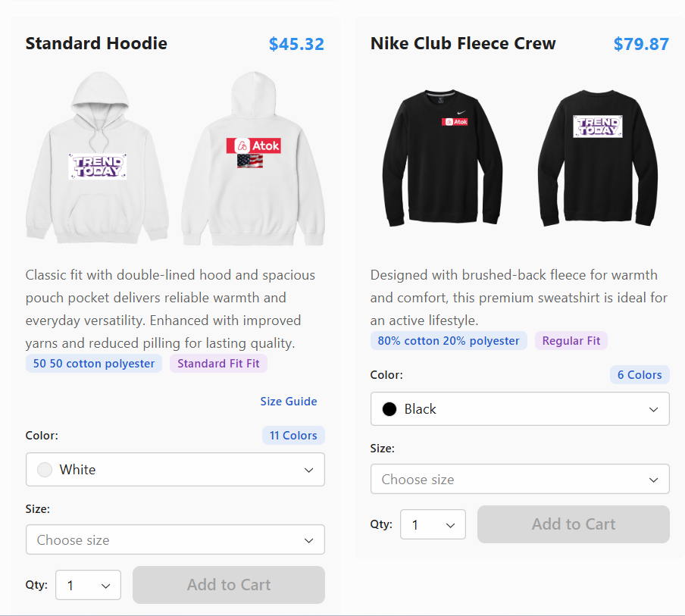The image size is (685, 616).
Task: Click the Regular Fit tag
Action: pyautogui.click(x=571, y=341)
